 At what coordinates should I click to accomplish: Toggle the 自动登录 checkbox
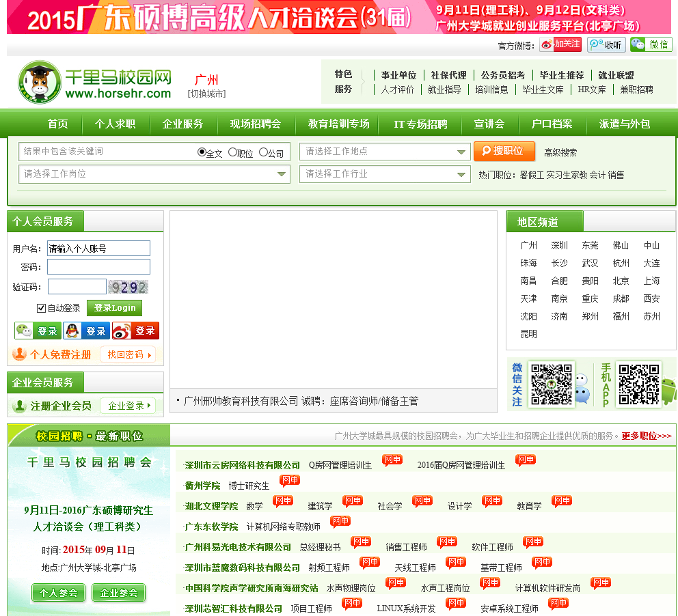click(41, 308)
